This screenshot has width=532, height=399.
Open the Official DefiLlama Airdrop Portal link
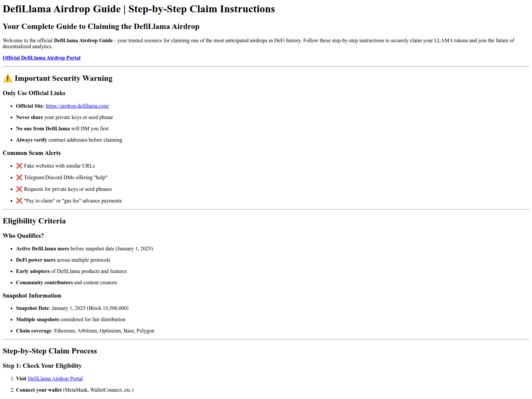(x=42, y=58)
